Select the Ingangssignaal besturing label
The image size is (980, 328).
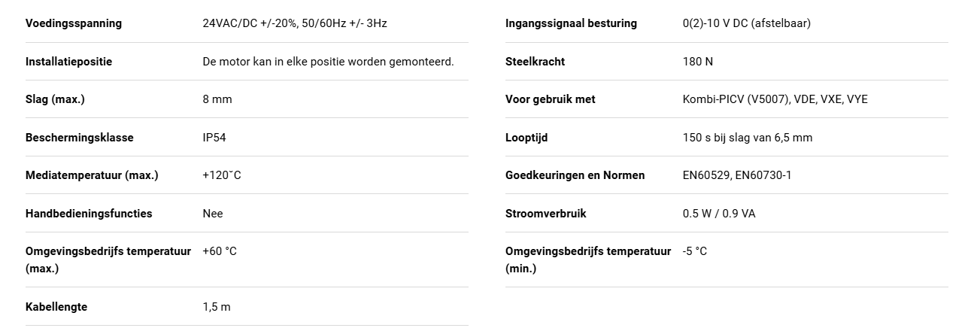[571, 23]
